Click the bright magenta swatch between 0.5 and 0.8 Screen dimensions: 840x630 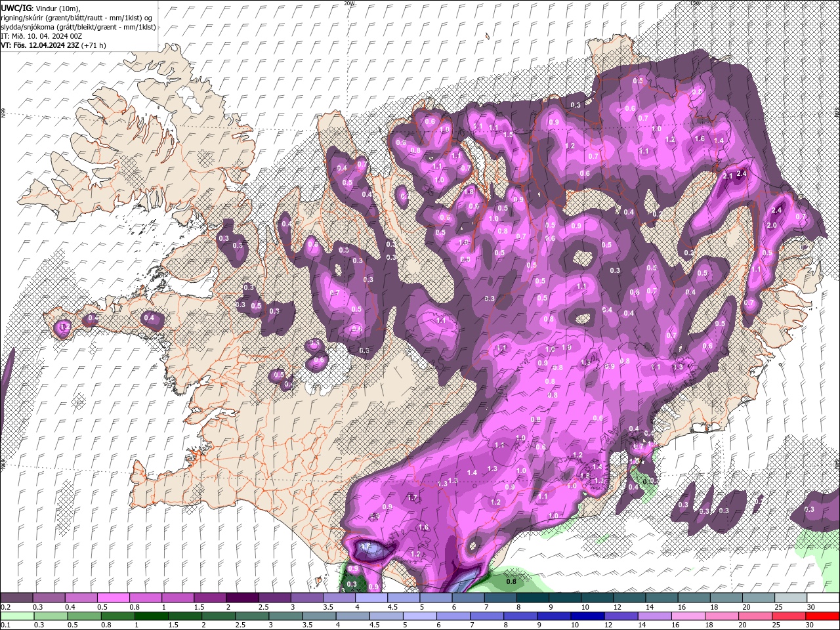click(x=114, y=598)
